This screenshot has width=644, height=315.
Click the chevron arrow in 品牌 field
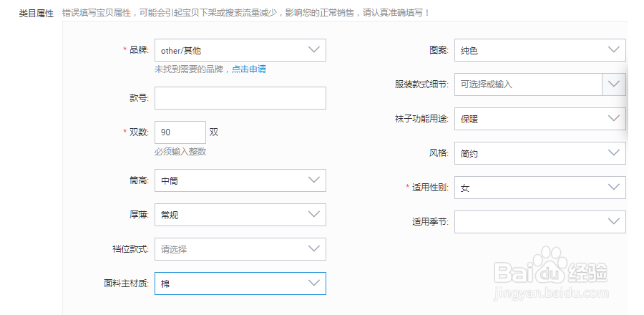coord(313,50)
